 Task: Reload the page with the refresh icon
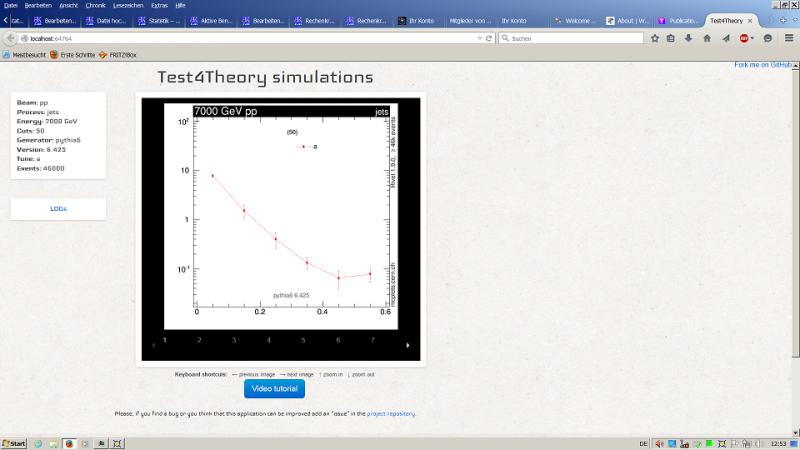pyautogui.click(x=488, y=38)
